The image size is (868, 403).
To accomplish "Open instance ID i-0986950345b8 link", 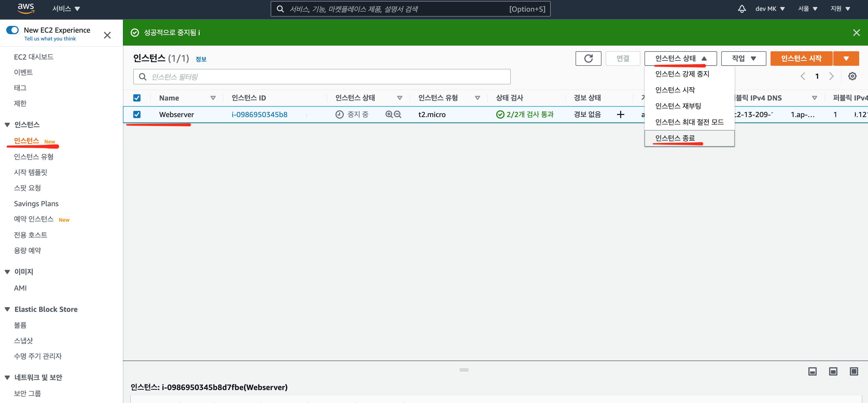I will 259,114.
